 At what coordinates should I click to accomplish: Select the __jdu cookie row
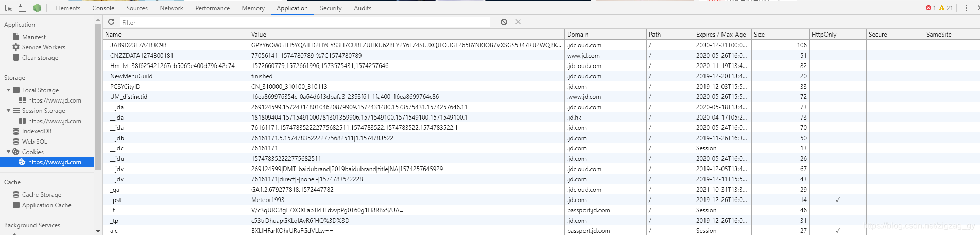coord(541,159)
